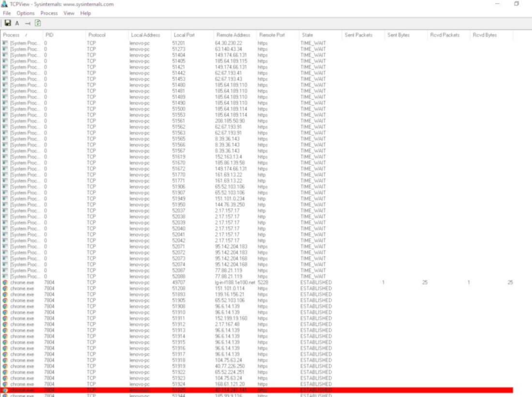This screenshot has height=397, width=532.
Task: Open the Help menu
Action: pyautogui.click(x=86, y=13)
